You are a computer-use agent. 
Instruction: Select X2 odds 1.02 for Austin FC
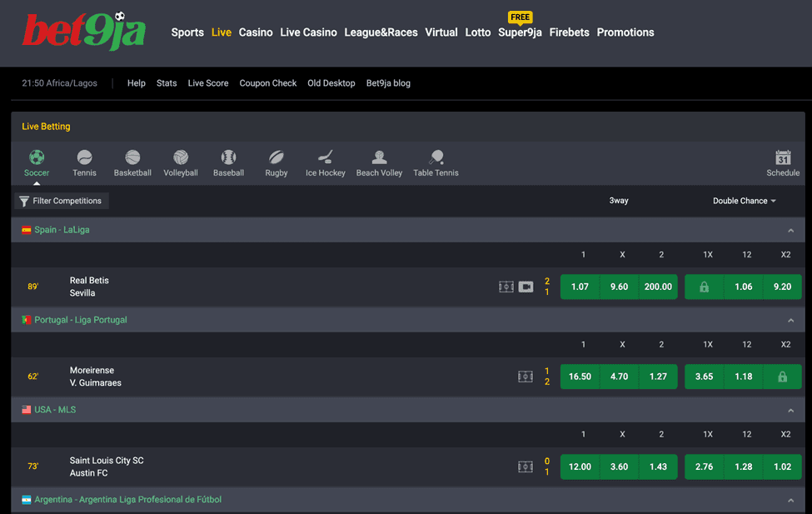tap(783, 467)
